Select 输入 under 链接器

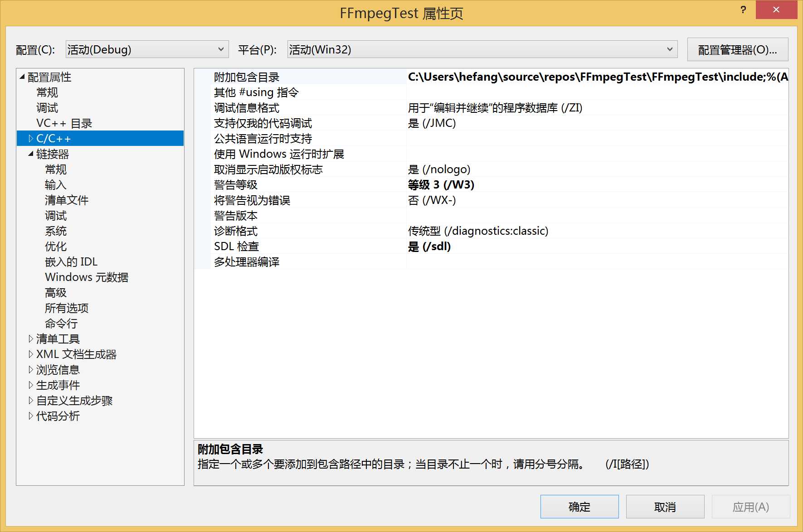point(56,185)
